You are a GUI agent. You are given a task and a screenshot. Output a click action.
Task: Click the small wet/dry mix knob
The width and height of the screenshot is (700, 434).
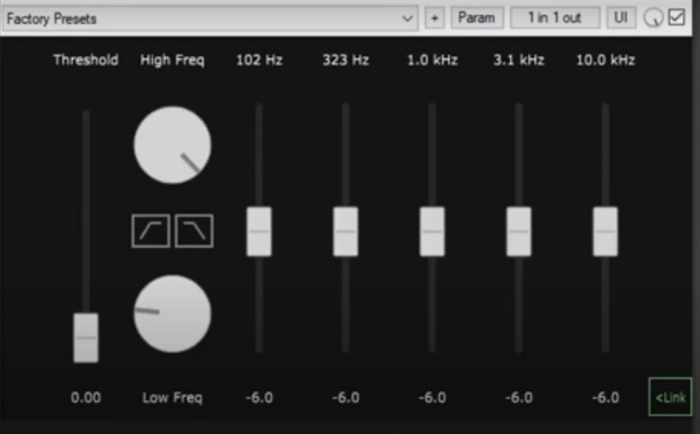tap(654, 18)
